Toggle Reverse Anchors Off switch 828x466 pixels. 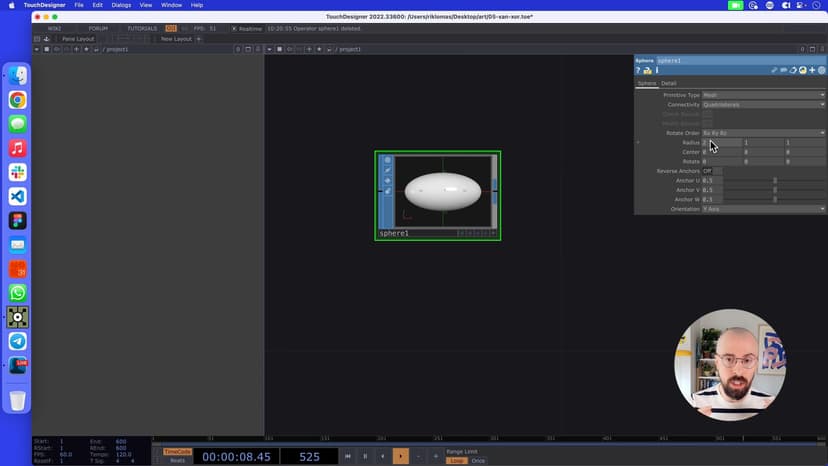click(x=711, y=171)
